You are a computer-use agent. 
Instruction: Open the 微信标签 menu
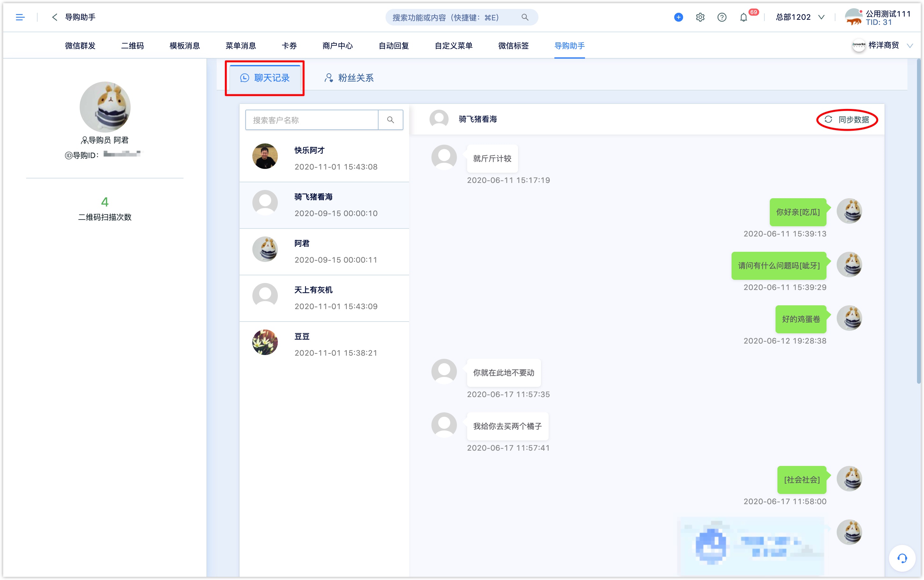(x=513, y=46)
